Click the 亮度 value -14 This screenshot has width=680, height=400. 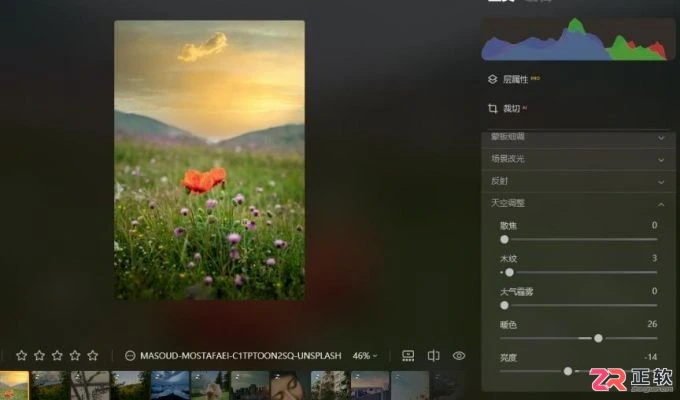651,357
